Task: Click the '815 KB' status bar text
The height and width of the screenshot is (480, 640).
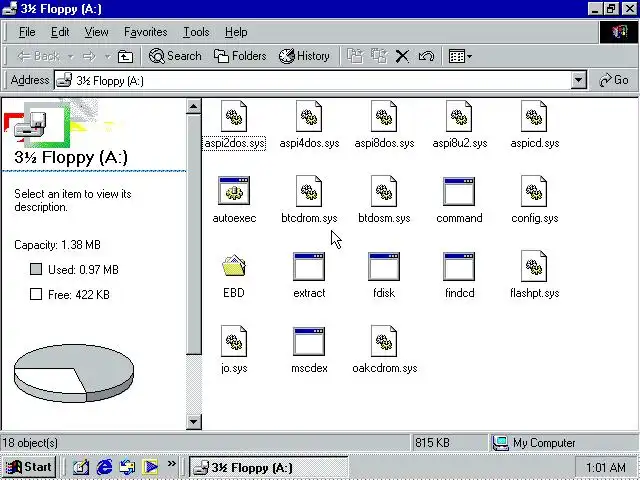Action: tap(432, 443)
